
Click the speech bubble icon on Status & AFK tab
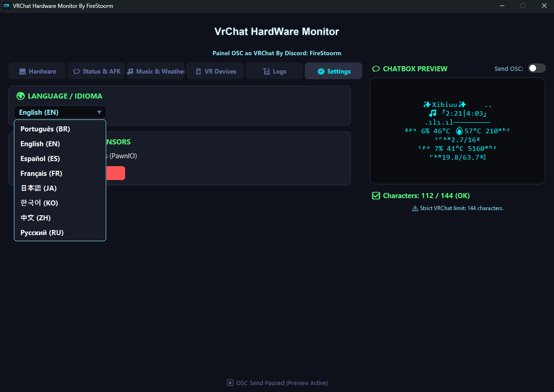click(76, 71)
